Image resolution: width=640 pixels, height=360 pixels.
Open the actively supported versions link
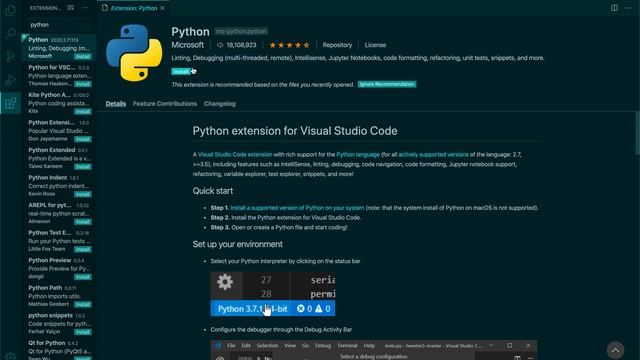point(433,155)
